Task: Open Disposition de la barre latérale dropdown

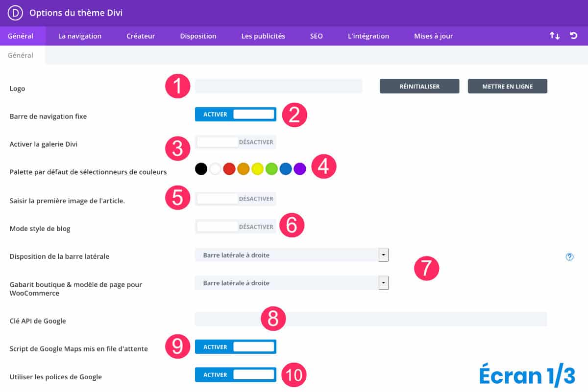Action: point(292,255)
